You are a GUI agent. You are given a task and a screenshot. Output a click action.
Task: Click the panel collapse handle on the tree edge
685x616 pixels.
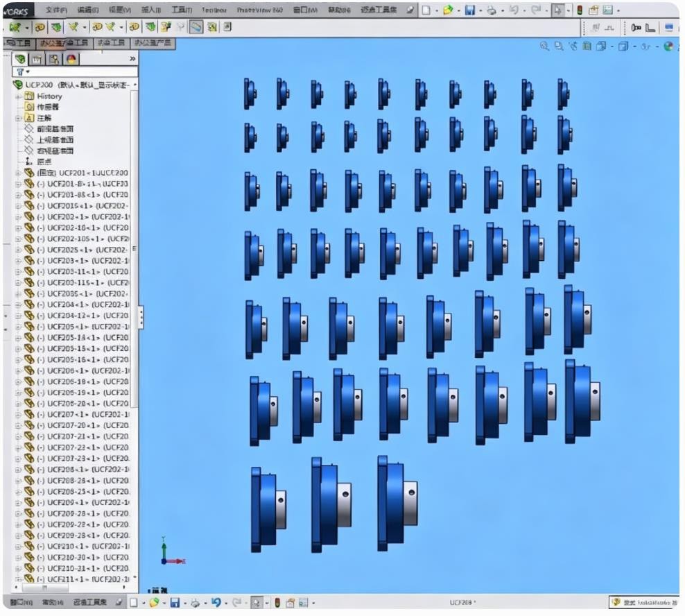pos(141,316)
